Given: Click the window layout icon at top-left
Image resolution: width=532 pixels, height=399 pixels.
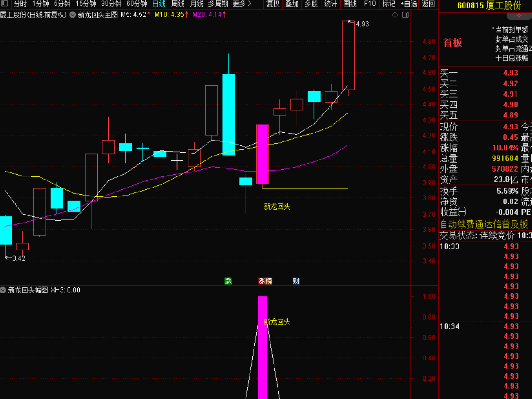Looking at the screenshot, I should (x=4, y=4).
